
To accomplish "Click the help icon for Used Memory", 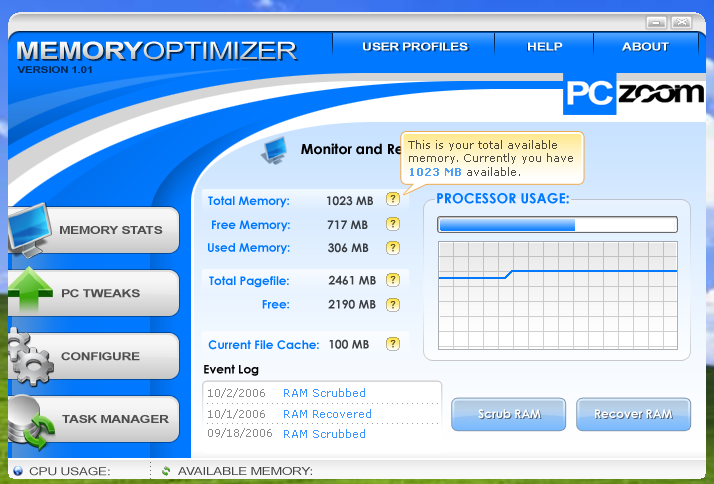I will click(393, 248).
